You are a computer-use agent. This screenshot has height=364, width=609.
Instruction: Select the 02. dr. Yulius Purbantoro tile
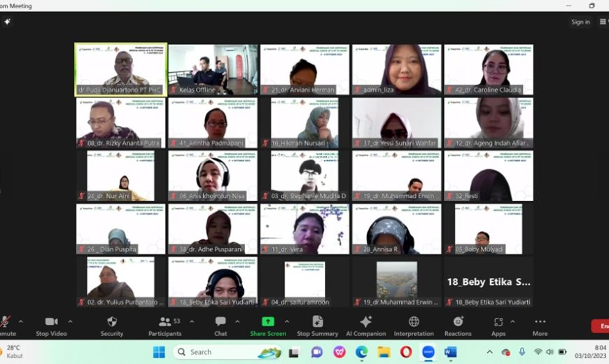click(121, 282)
